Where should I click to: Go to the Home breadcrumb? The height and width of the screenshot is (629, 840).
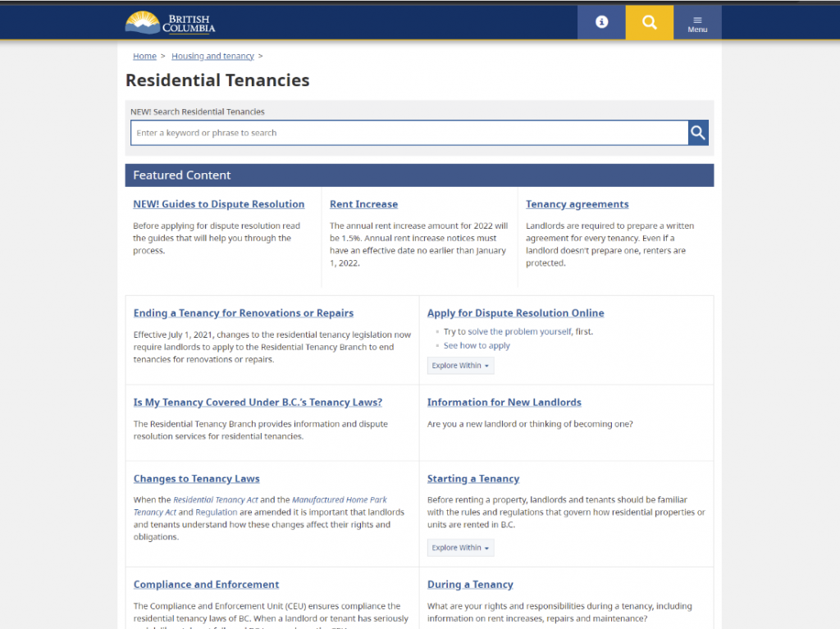(144, 56)
